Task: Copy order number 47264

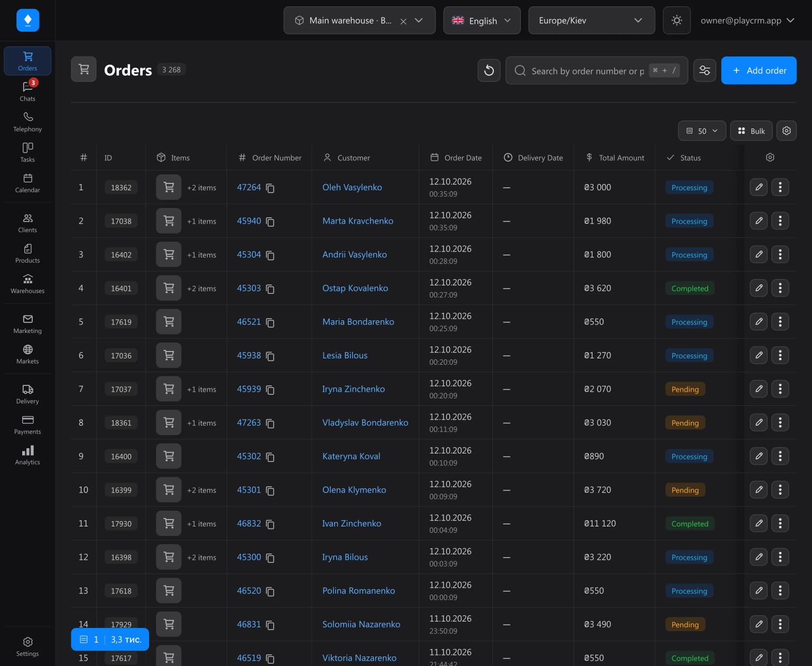Action: pos(270,188)
